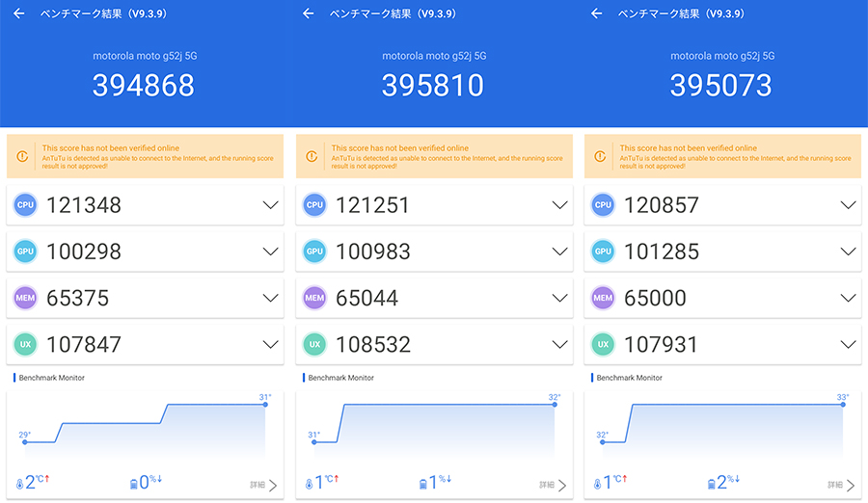Expand the GPU 100298 score row
Viewport: 868px width, 503px height.
(x=270, y=251)
